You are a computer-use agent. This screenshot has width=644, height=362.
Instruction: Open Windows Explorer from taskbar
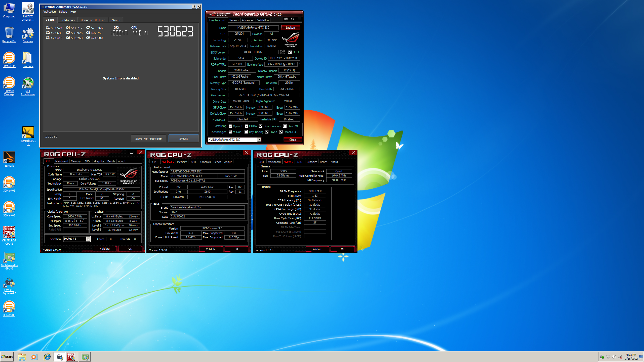tap(22, 357)
